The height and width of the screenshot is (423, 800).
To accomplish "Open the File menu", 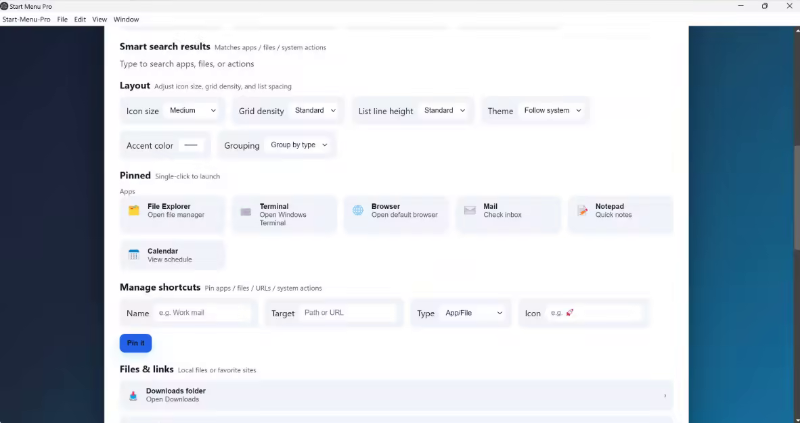I will (62, 19).
